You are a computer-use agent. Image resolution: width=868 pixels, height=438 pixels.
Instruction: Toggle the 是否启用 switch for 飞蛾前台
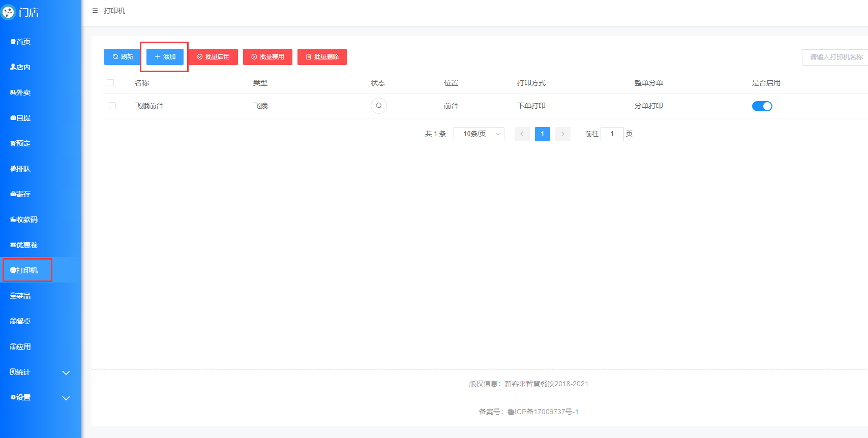(x=762, y=106)
